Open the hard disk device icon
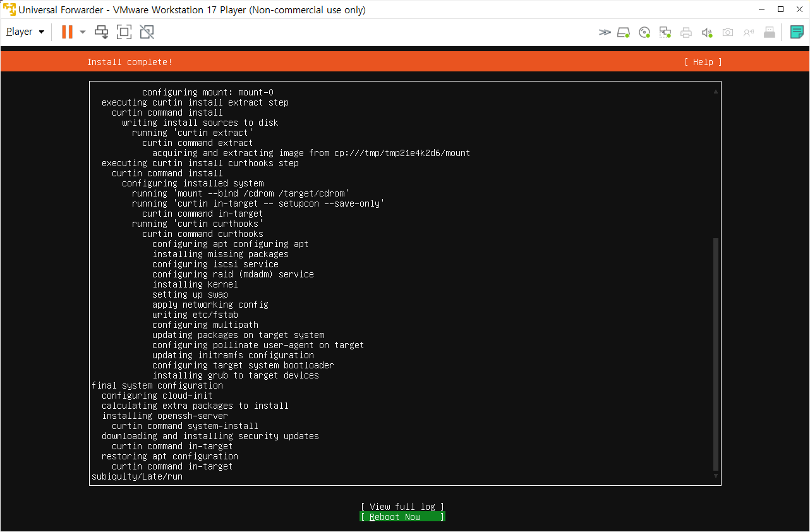 click(x=624, y=32)
